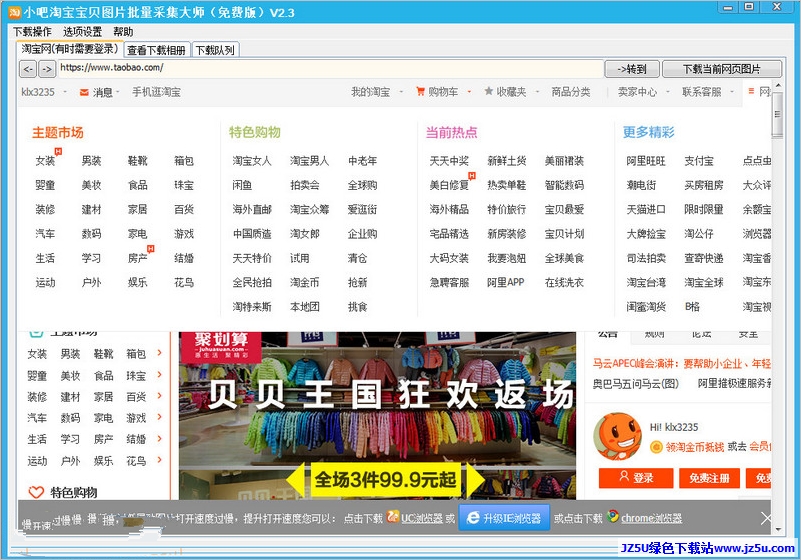Open the 选项设置 menu

tap(82, 32)
